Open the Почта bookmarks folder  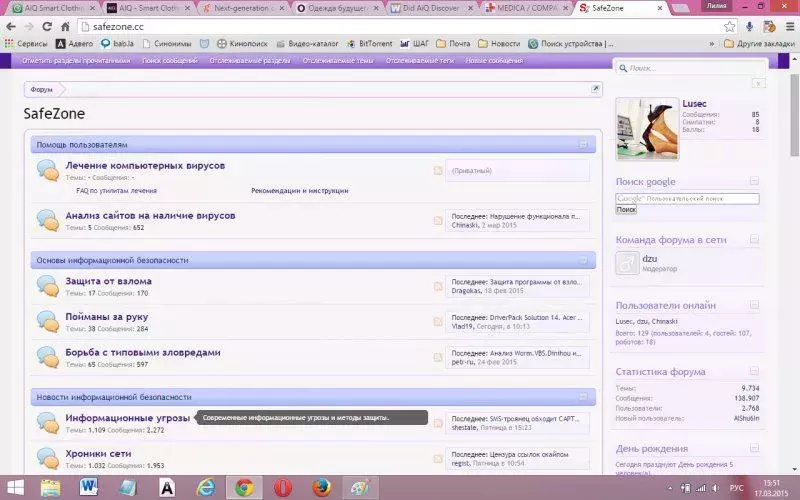point(453,44)
